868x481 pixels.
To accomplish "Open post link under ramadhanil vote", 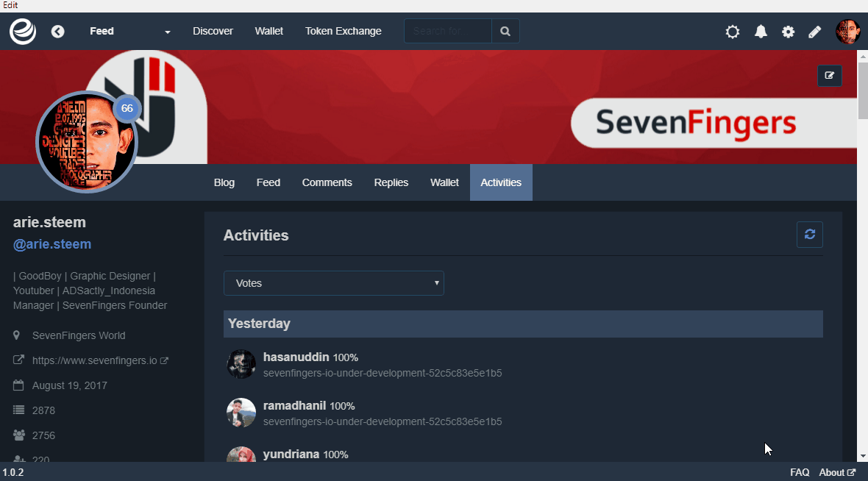I will tap(383, 421).
